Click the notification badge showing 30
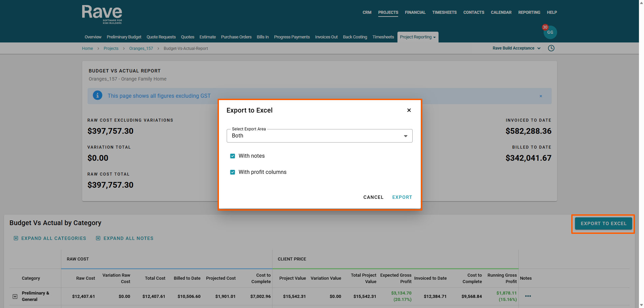644x308 pixels. 545,27
